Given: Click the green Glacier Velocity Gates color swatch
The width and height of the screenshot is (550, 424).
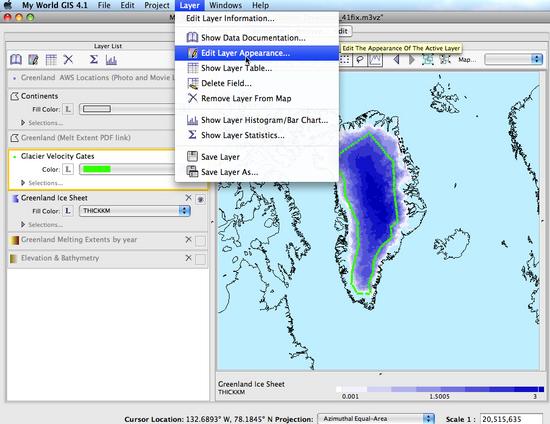Looking at the screenshot, I should [97, 169].
